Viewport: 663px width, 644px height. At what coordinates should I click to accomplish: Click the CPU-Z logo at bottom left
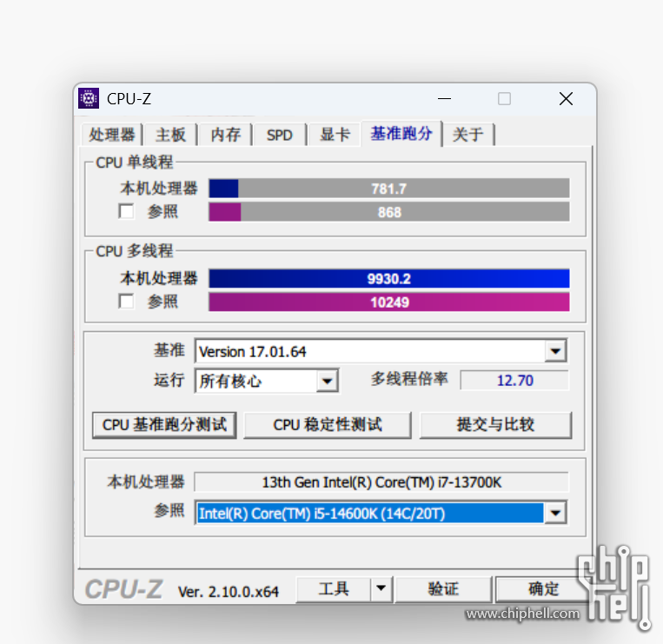123,589
